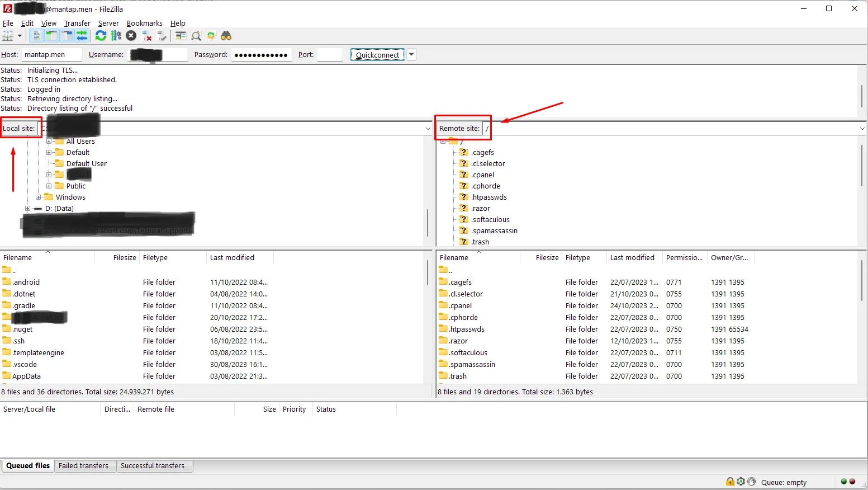Toggle local directory tree display
The height and width of the screenshot is (490, 868).
tap(51, 36)
